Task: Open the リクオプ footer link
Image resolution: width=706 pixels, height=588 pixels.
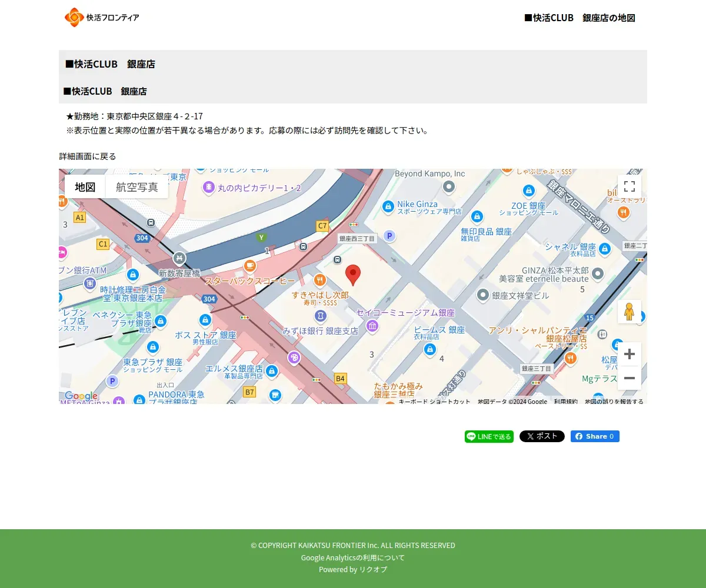Action: [x=373, y=569]
